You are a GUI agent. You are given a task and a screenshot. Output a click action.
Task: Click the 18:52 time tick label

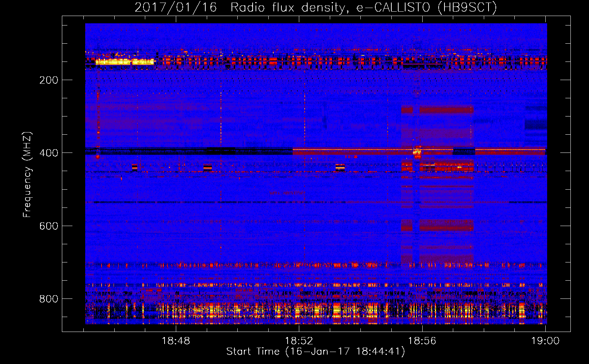[x=299, y=341]
